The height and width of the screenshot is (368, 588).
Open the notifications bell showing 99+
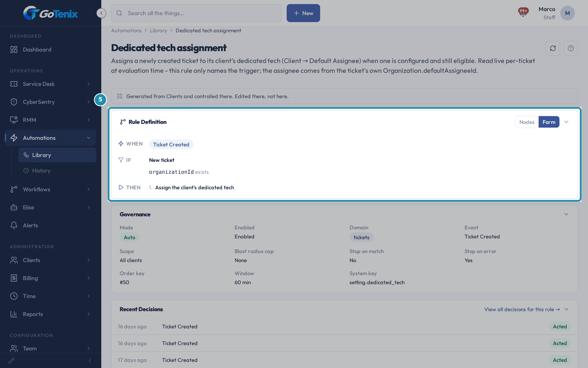pyautogui.click(x=523, y=12)
